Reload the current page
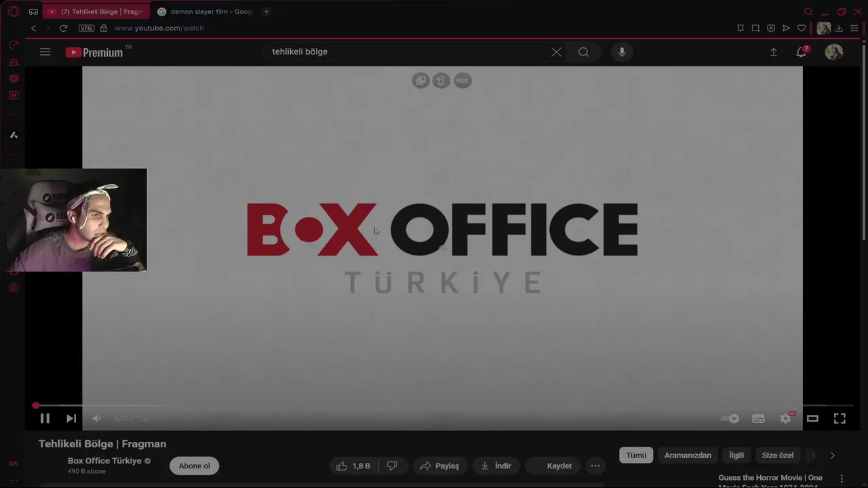868x488 pixels. tap(64, 28)
